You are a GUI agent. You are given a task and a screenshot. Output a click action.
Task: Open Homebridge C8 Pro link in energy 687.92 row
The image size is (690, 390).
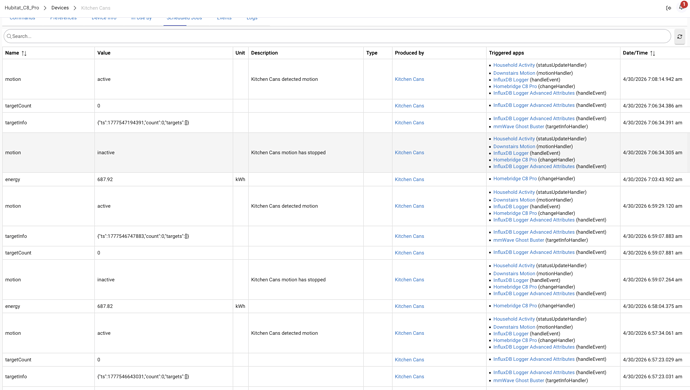(x=515, y=179)
